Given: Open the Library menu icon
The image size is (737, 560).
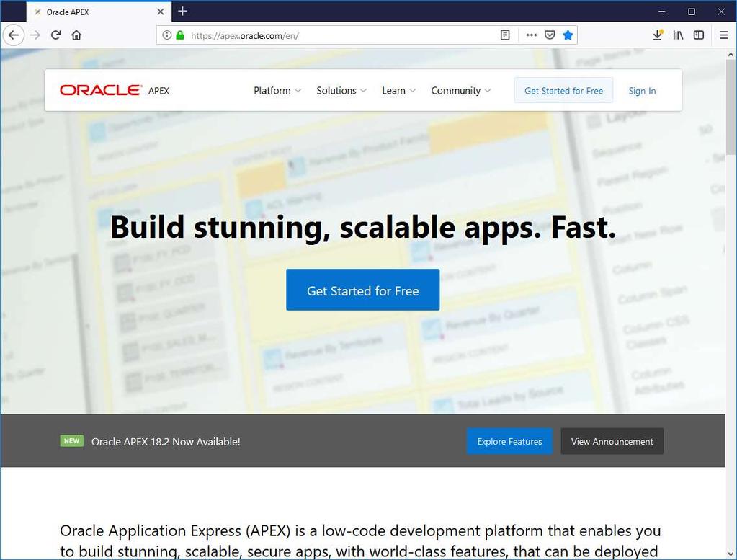Looking at the screenshot, I should [x=678, y=35].
